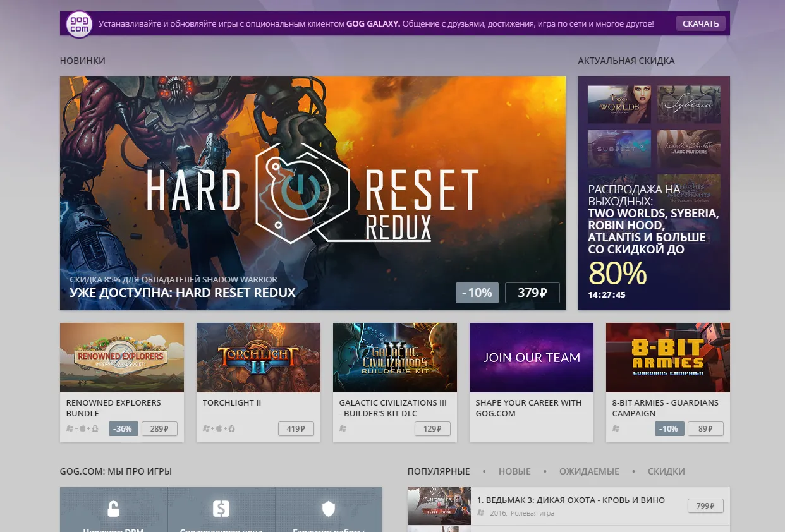785x532 pixels.
Task: Buy Torchlight II for 419 ₽
Action: coord(296,429)
